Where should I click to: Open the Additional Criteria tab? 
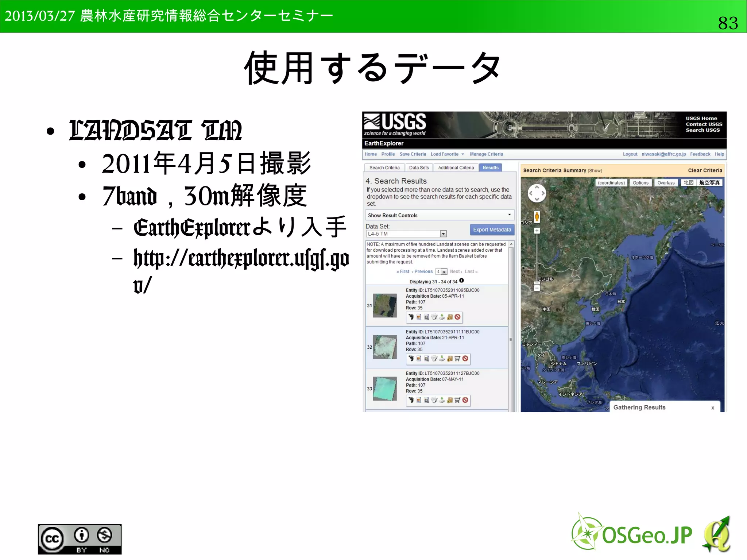(x=456, y=168)
